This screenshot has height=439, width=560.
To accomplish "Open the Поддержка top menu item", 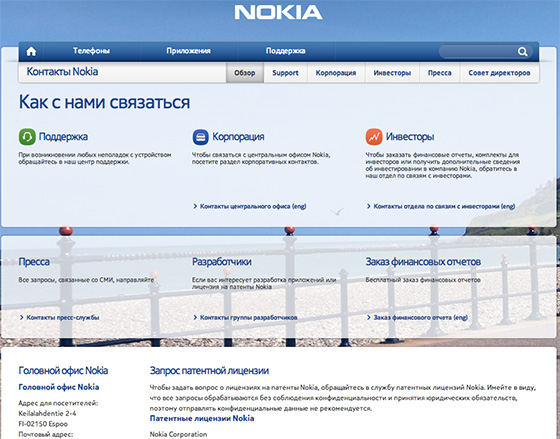I will tap(286, 51).
